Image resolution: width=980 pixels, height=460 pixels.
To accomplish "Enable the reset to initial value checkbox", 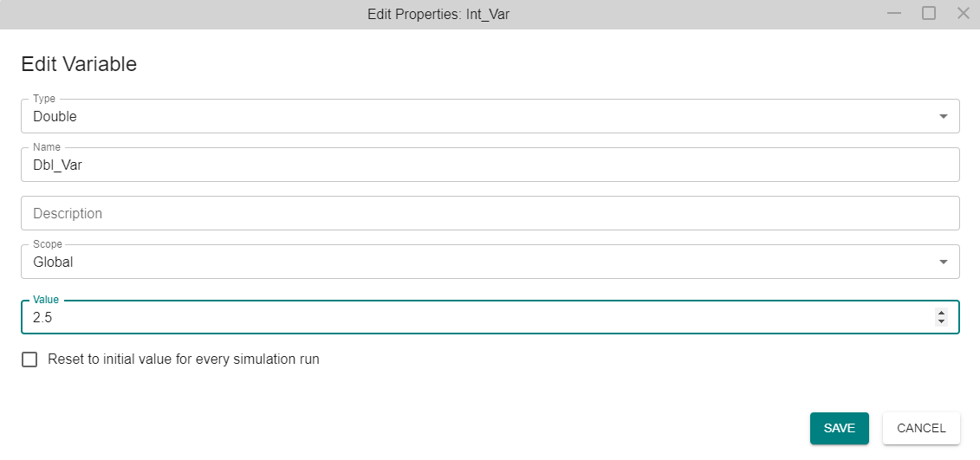I will pyautogui.click(x=29, y=360).
